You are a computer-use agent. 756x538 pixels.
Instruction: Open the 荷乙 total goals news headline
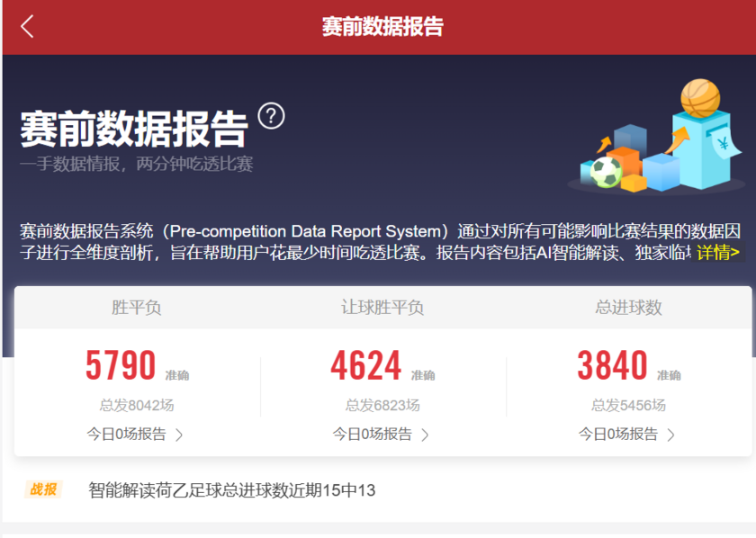(x=231, y=490)
